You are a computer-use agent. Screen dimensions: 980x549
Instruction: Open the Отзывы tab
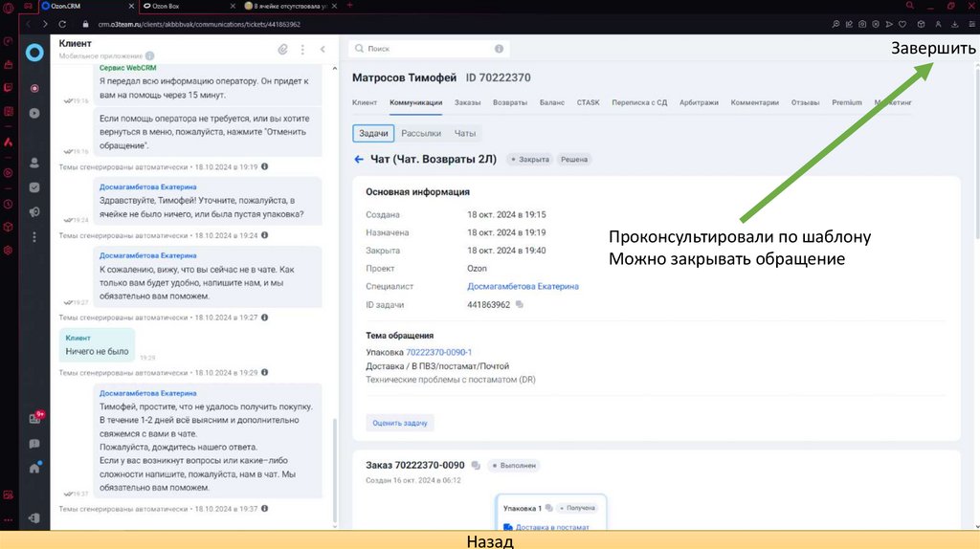805,102
